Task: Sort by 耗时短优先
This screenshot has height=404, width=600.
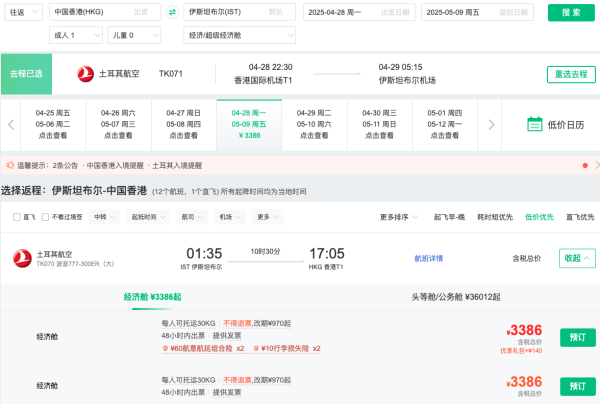Action: coord(495,217)
